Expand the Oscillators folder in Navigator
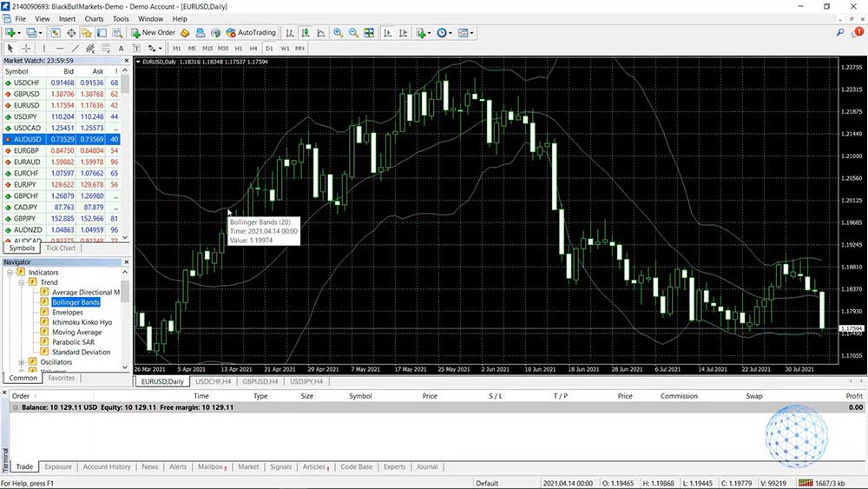Screen dimensions: 868x489 pos(22,362)
